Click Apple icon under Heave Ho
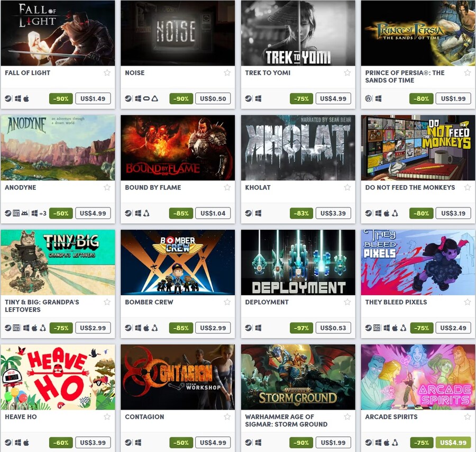This screenshot has height=452, width=476. [x=26, y=442]
